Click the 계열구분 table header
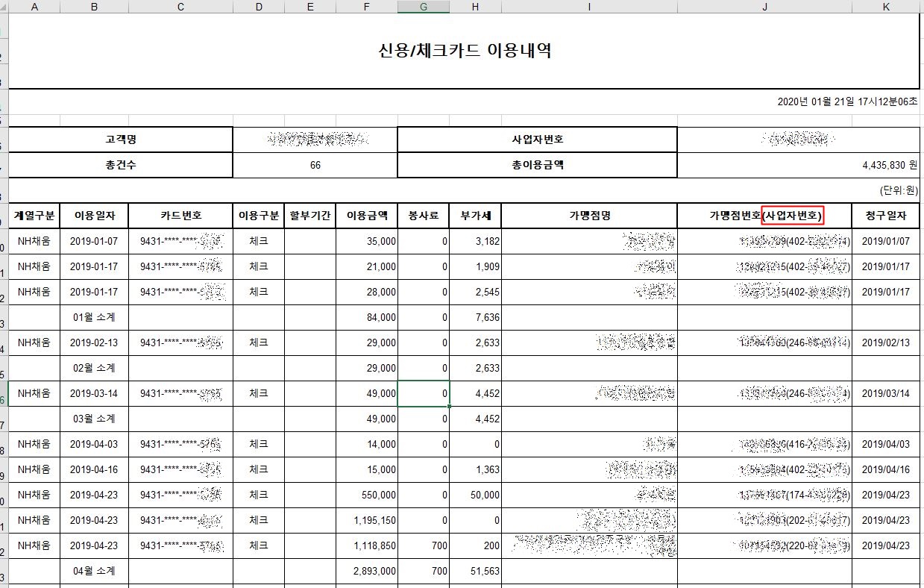This screenshot has height=588, width=924. pos(34,216)
